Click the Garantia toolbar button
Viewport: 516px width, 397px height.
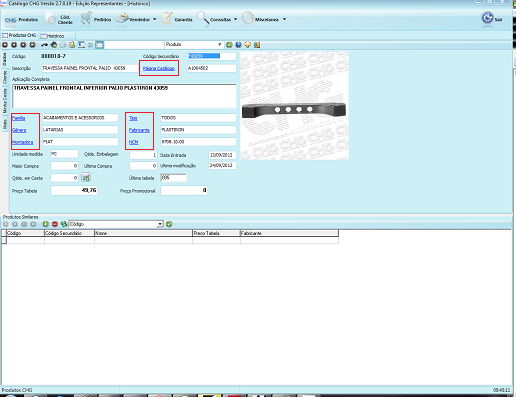coord(177,19)
